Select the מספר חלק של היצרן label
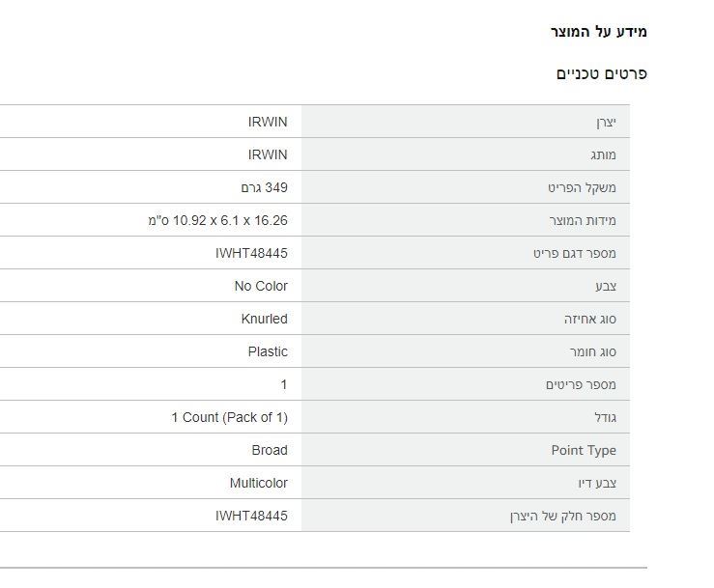Image resolution: width=714 pixels, height=588 pixels. tap(563, 517)
